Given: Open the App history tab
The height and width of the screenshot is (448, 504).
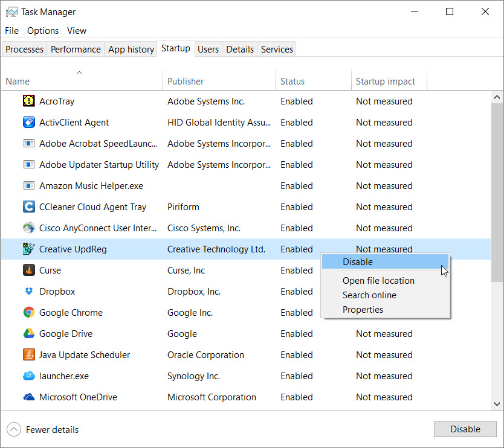Looking at the screenshot, I should pyautogui.click(x=131, y=49).
